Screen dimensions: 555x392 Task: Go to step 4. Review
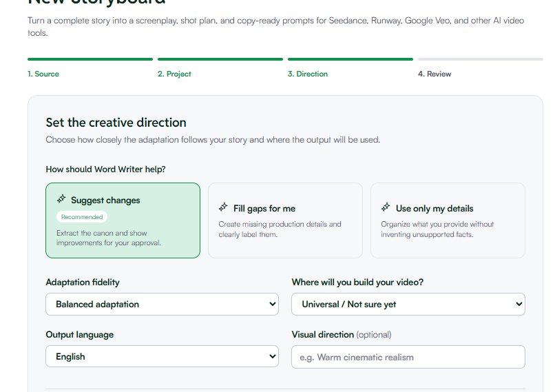(434, 74)
